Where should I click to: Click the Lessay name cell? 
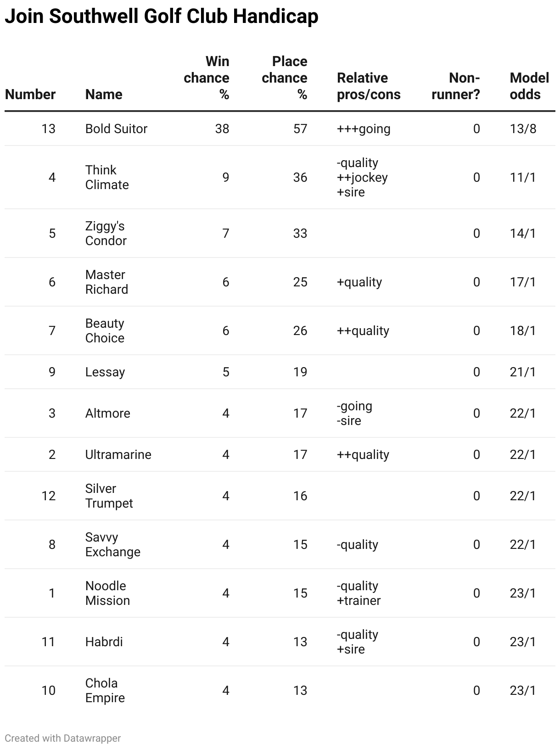click(x=105, y=372)
